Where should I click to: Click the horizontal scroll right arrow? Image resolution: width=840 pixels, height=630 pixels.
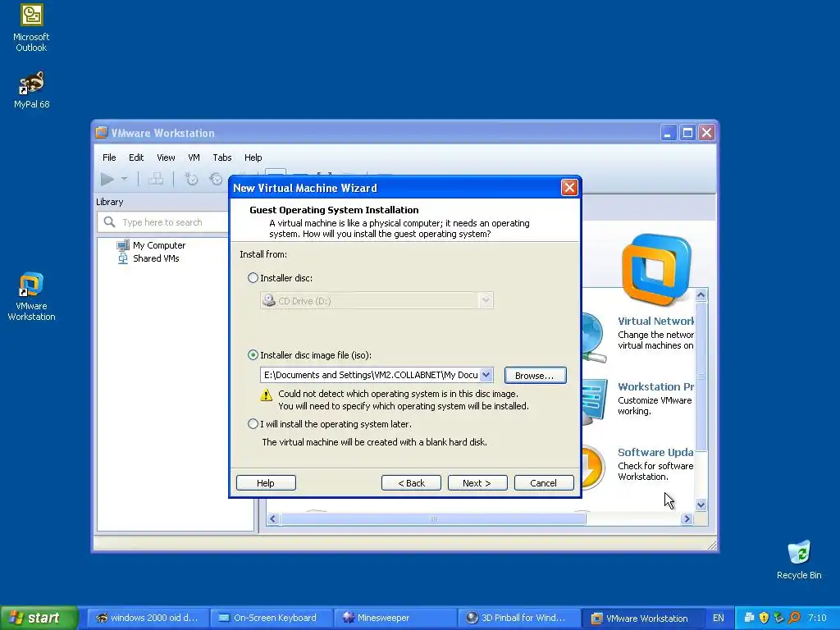pos(687,518)
